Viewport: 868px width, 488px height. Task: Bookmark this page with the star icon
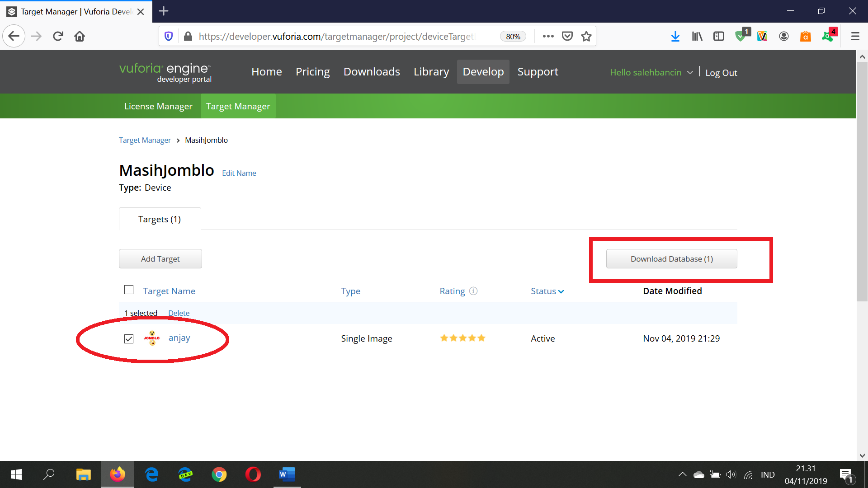coord(586,36)
